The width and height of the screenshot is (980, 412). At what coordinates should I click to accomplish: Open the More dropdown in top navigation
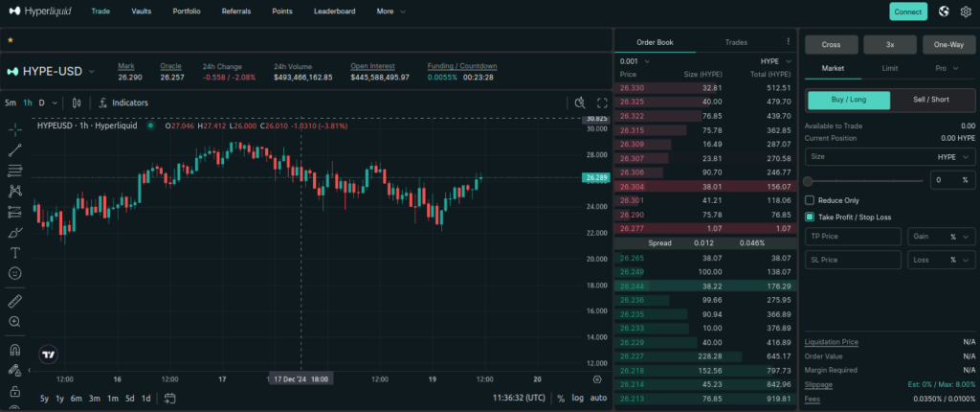[390, 11]
